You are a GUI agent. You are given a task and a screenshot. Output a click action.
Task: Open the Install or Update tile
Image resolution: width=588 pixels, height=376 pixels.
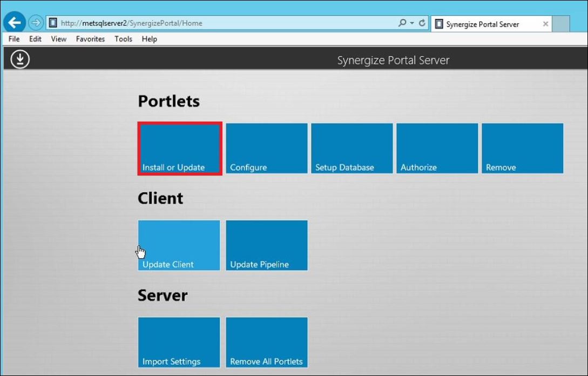tap(180, 149)
